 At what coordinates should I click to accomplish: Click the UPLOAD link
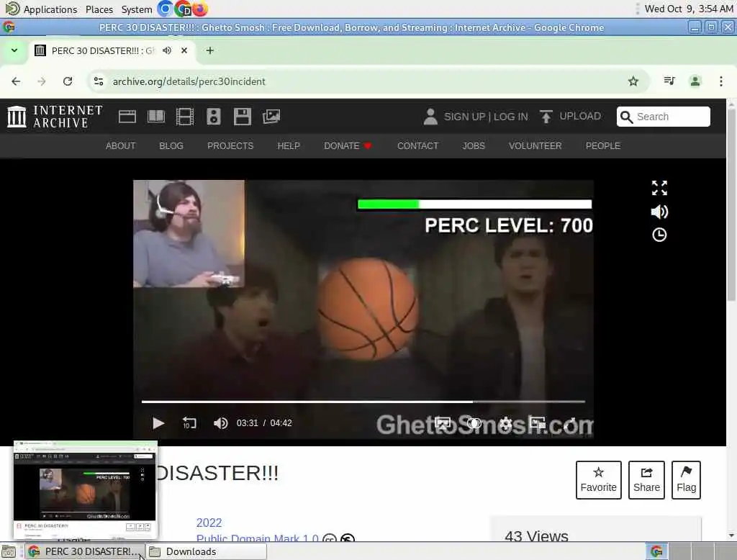(580, 116)
